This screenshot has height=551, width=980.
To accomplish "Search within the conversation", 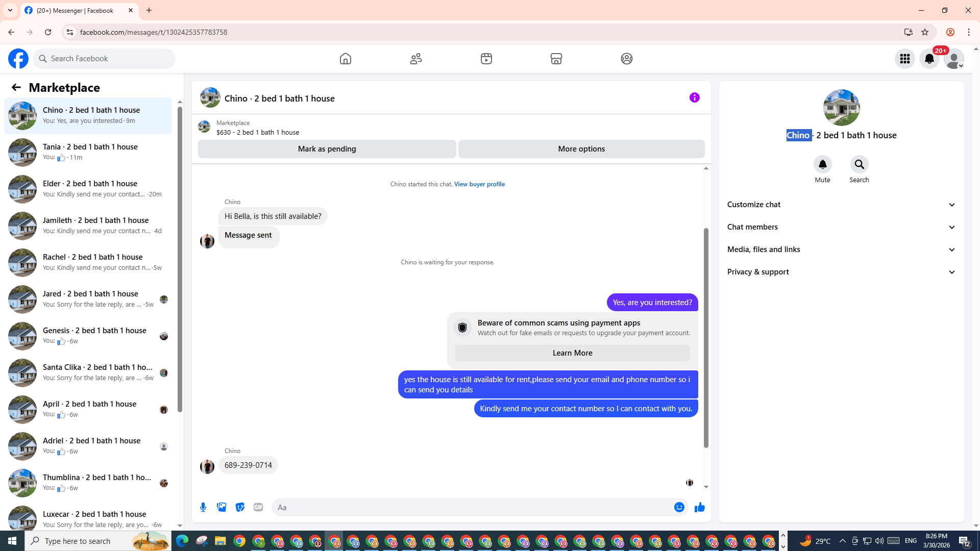I will [x=859, y=165].
